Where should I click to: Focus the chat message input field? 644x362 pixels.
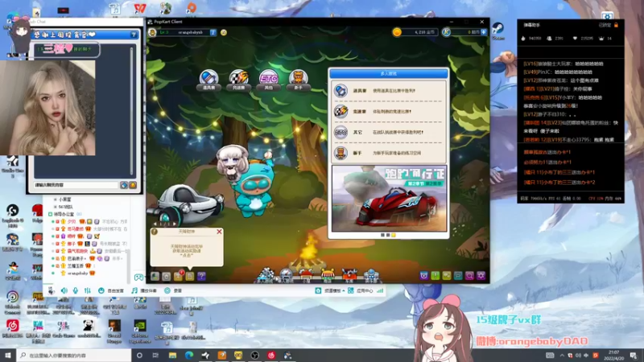[x=76, y=186]
